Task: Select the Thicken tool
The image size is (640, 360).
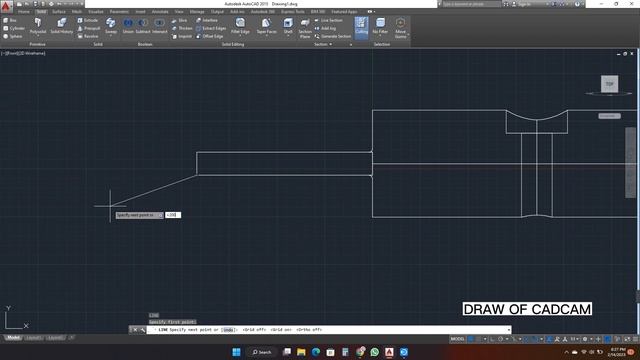Action: coord(182,28)
